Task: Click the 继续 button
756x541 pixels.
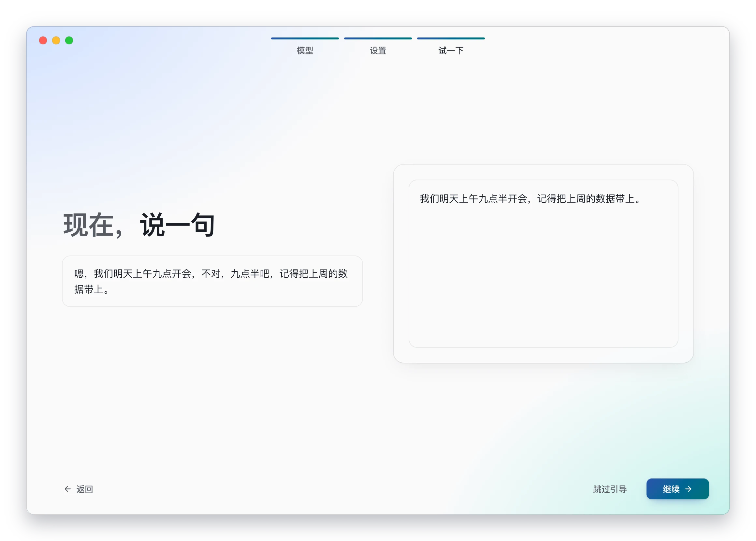Action: [x=677, y=489]
